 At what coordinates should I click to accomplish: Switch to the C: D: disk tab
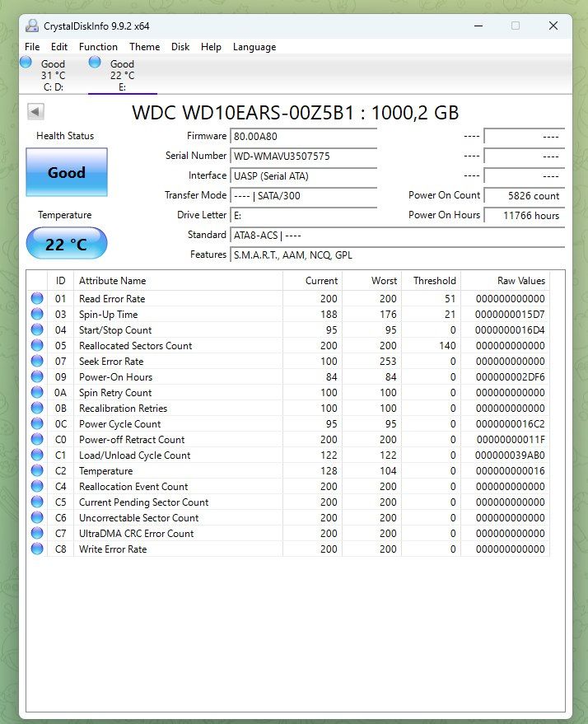click(x=54, y=75)
